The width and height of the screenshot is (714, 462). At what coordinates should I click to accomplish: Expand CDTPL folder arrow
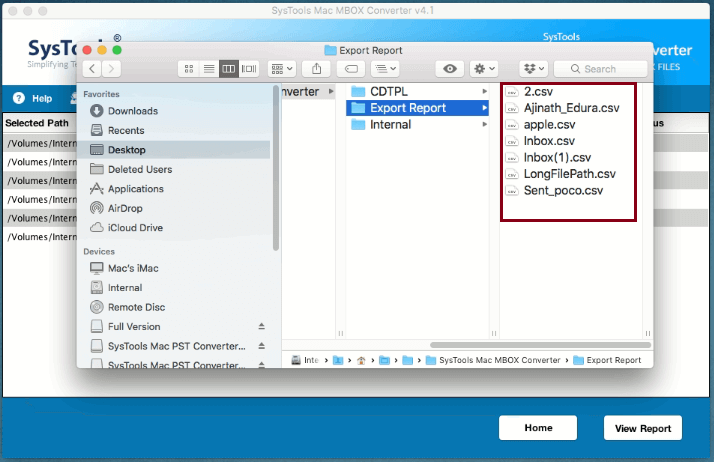pos(484,91)
